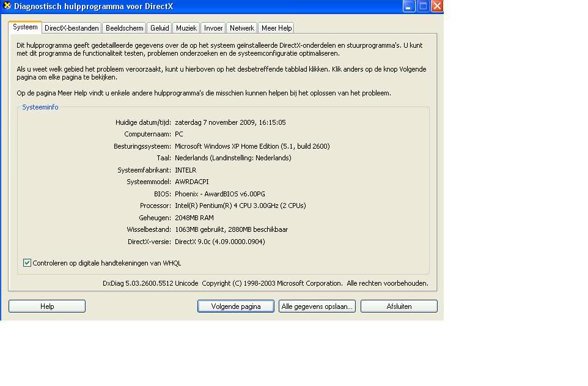
Task: Select the Geluid tab
Action: [x=160, y=28]
